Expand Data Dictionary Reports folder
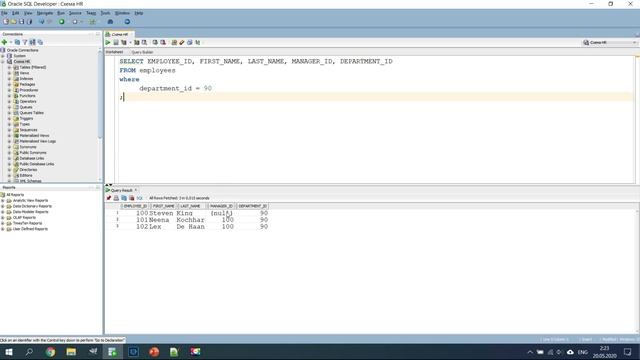The image size is (640, 360). click(3, 207)
